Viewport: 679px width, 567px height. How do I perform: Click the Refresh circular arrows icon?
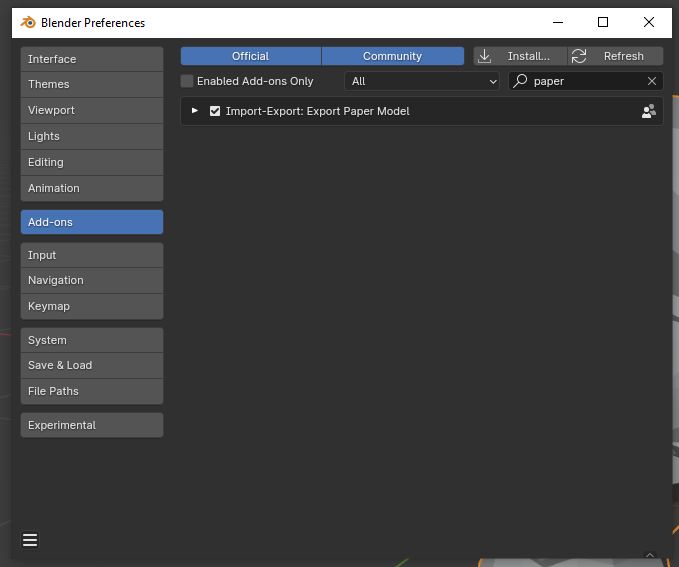tap(579, 56)
